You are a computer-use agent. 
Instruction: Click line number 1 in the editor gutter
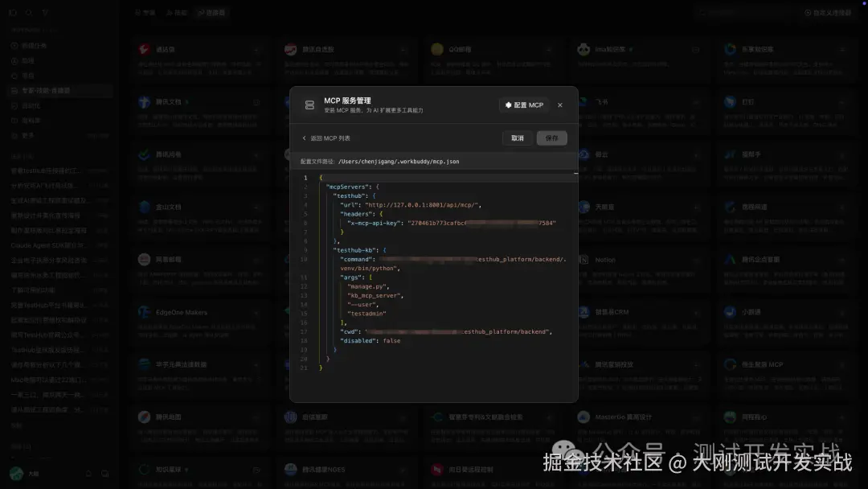tap(305, 178)
